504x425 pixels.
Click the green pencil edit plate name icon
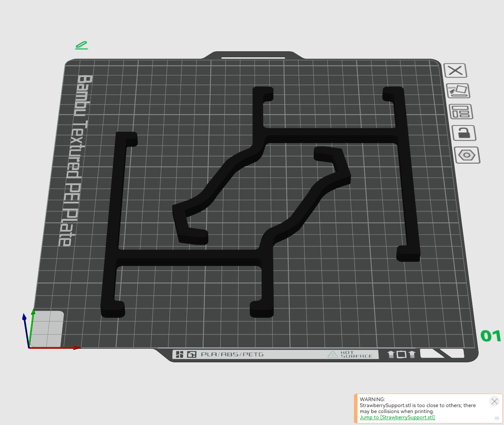coord(81,45)
